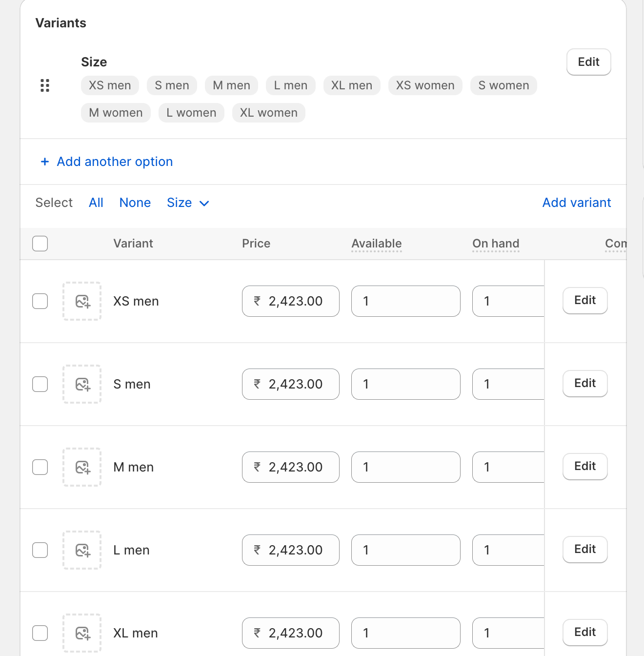Click Add another option link
The height and width of the screenshot is (656, 644).
click(x=115, y=162)
